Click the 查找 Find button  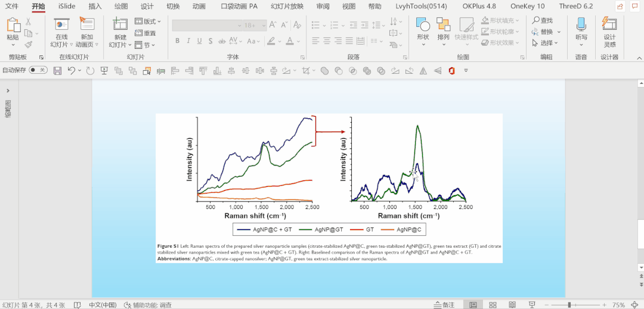(x=543, y=20)
